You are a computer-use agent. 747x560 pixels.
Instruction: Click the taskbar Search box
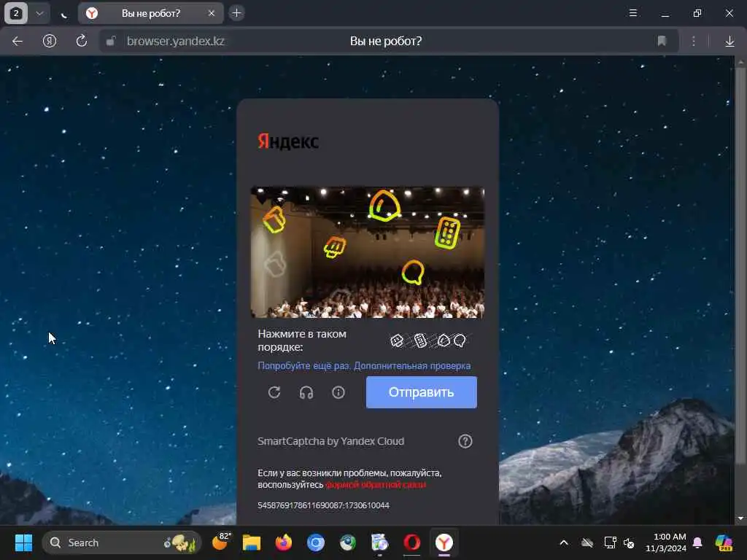[122, 542]
